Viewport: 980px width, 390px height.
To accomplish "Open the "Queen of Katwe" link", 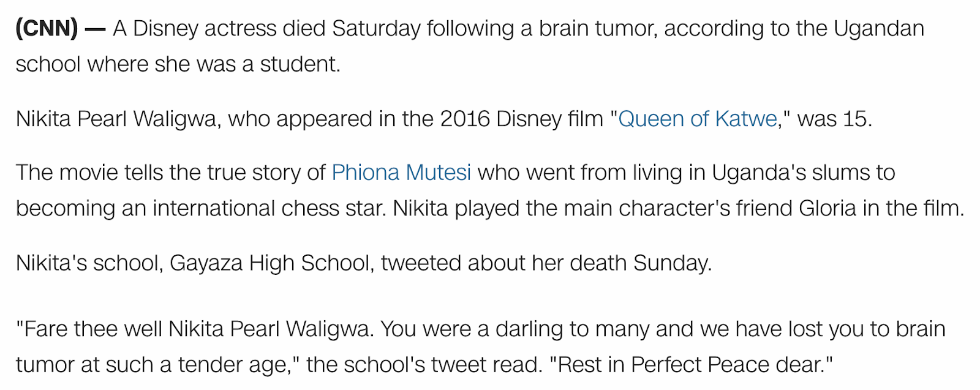I will (698, 119).
